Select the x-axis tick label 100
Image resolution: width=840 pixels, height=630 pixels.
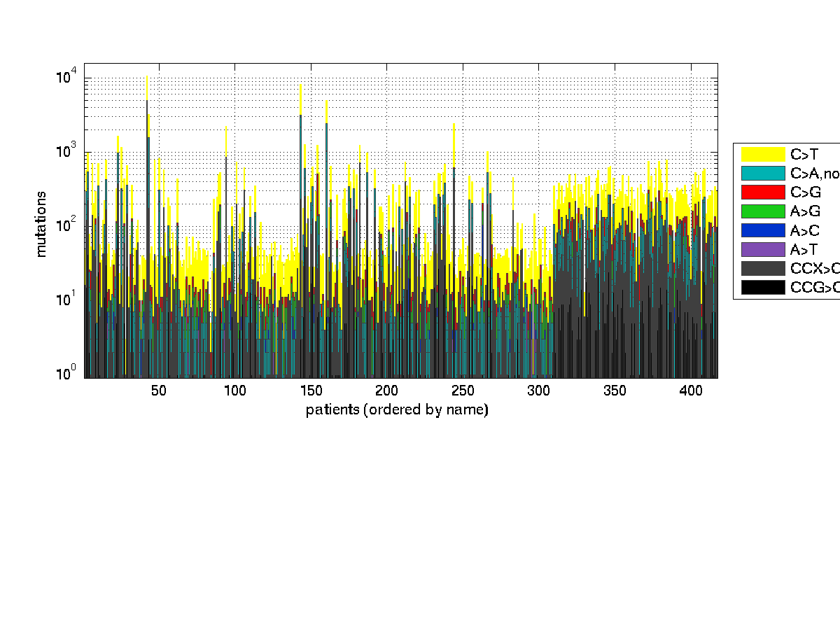click(x=235, y=391)
